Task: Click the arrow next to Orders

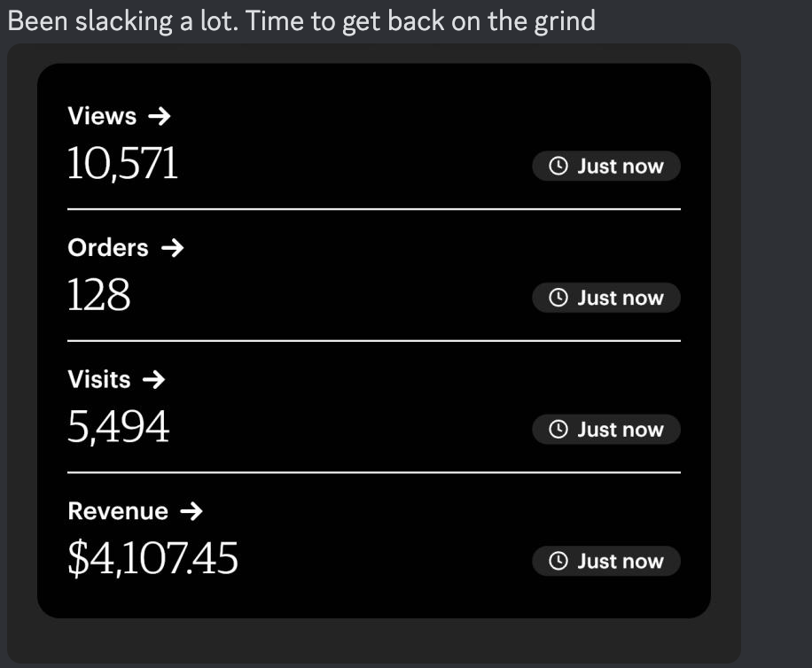Action: pos(172,248)
